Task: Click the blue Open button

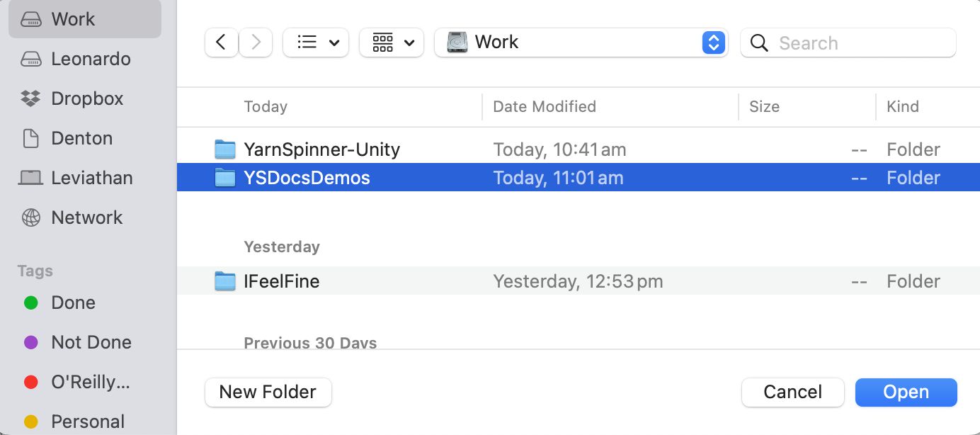Action: 906,392
